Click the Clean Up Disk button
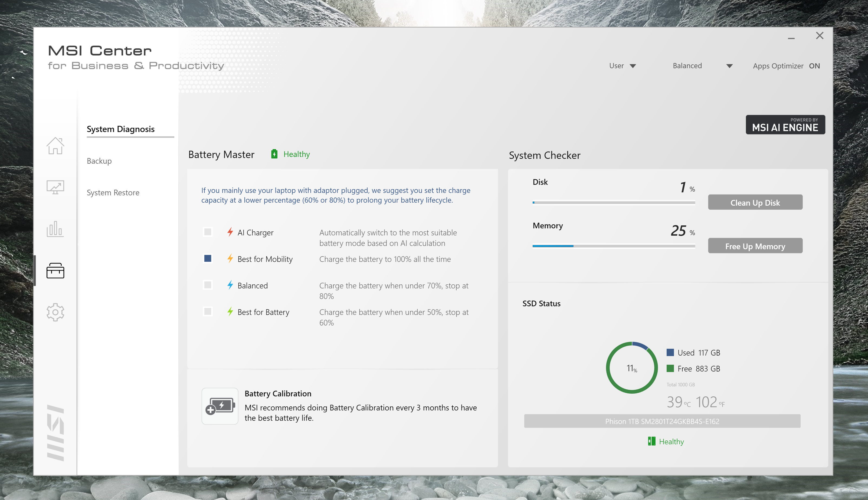868x500 pixels. pyautogui.click(x=755, y=202)
